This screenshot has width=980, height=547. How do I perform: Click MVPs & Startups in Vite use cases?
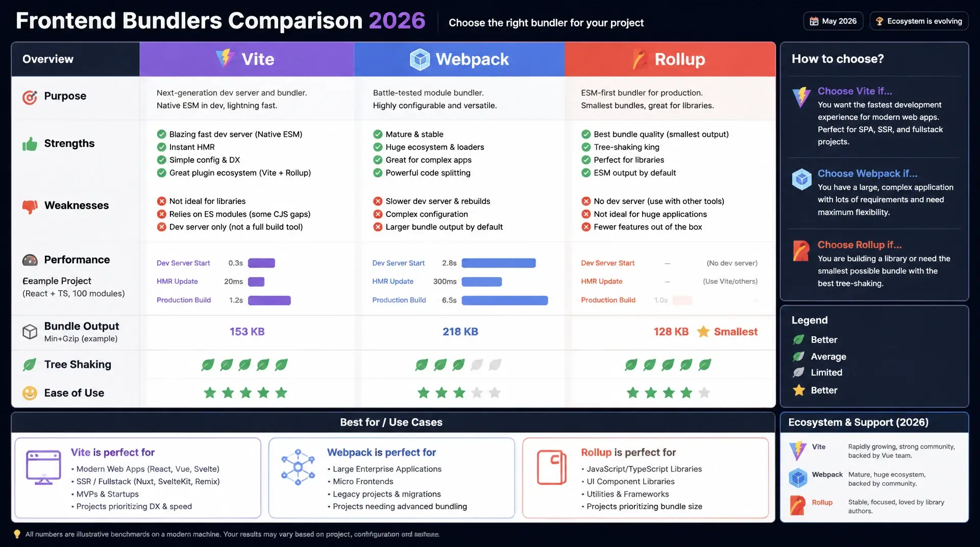(107, 494)
